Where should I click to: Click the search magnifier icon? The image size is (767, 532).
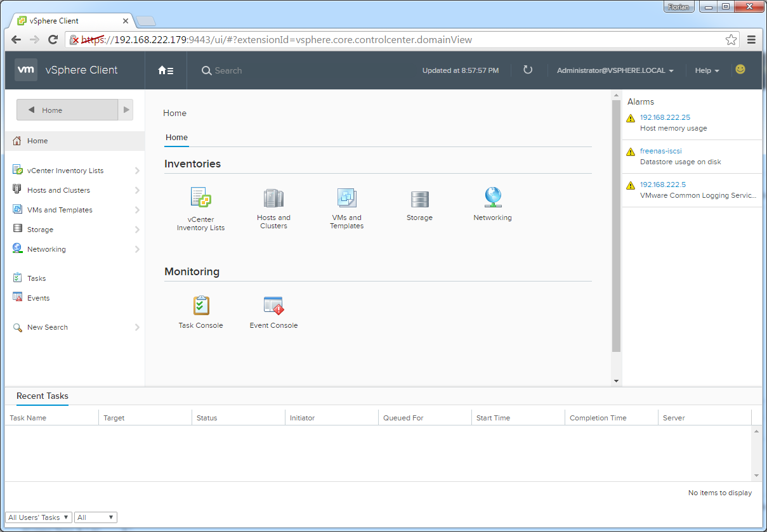pos(206,71)
